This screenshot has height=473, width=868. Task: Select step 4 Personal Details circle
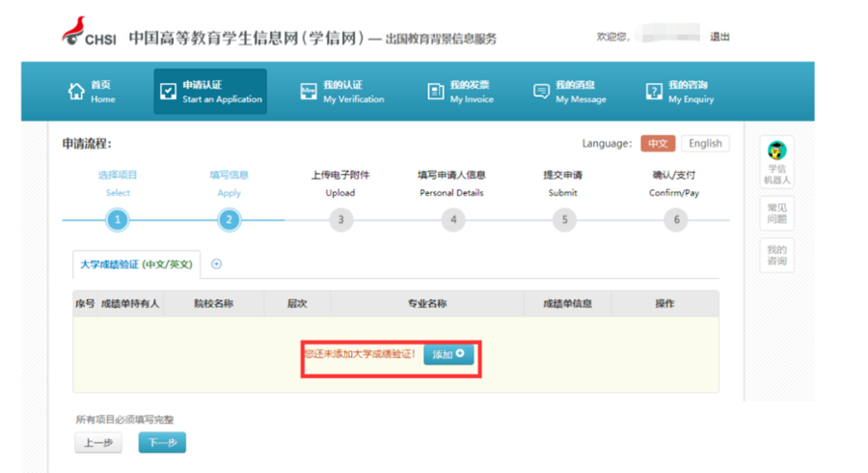[x=453, y=220]
